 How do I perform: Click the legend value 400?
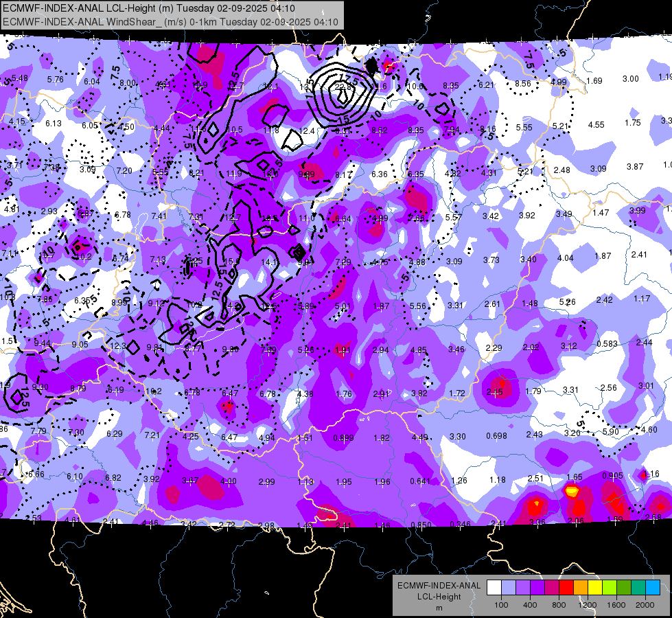530,605
